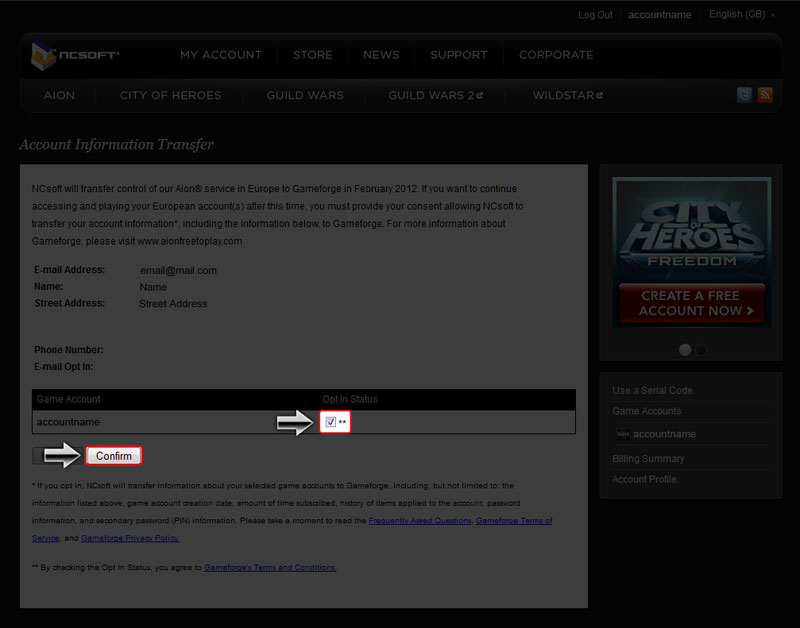Viewport: 800px width, 628px height.
Task: Open the SUPPORT menu
Action: (459, 55)
